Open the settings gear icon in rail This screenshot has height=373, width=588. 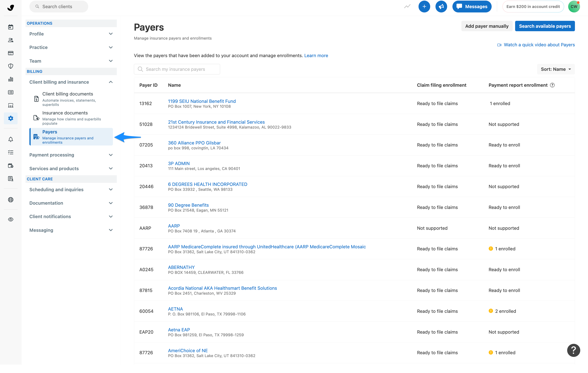pyautogui.click(x=11, y=118)
